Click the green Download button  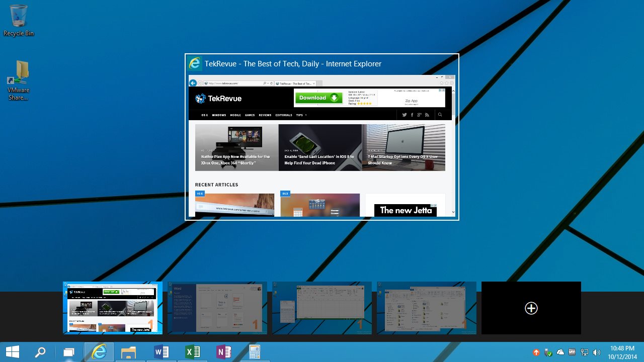[319, 98]
